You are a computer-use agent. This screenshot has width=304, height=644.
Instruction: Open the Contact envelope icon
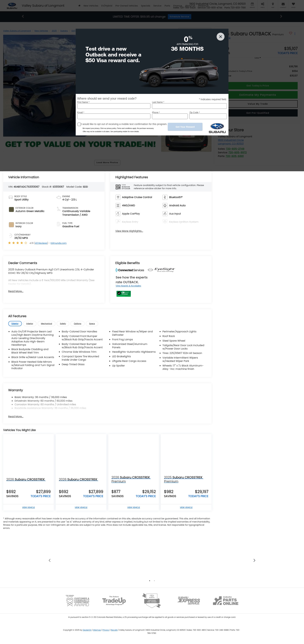pyautogui.click(x=283, y=5)
